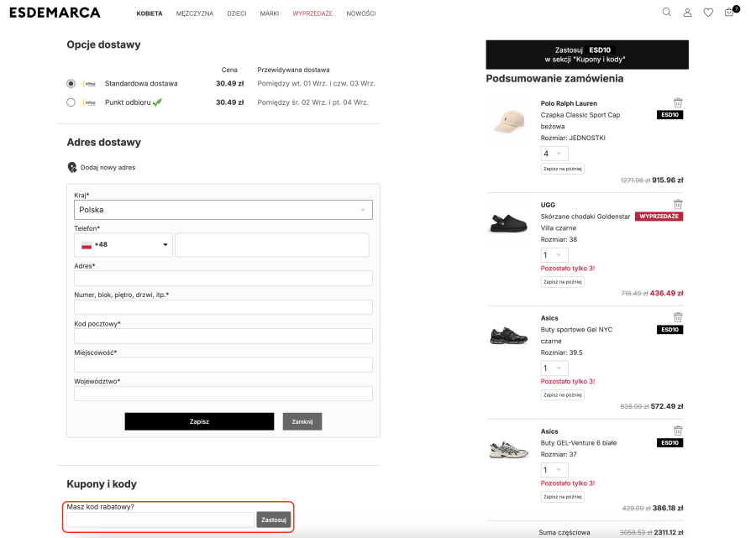
Task: Click the Zastosuj ESD10 promo banner
Action: click(587, 55)
